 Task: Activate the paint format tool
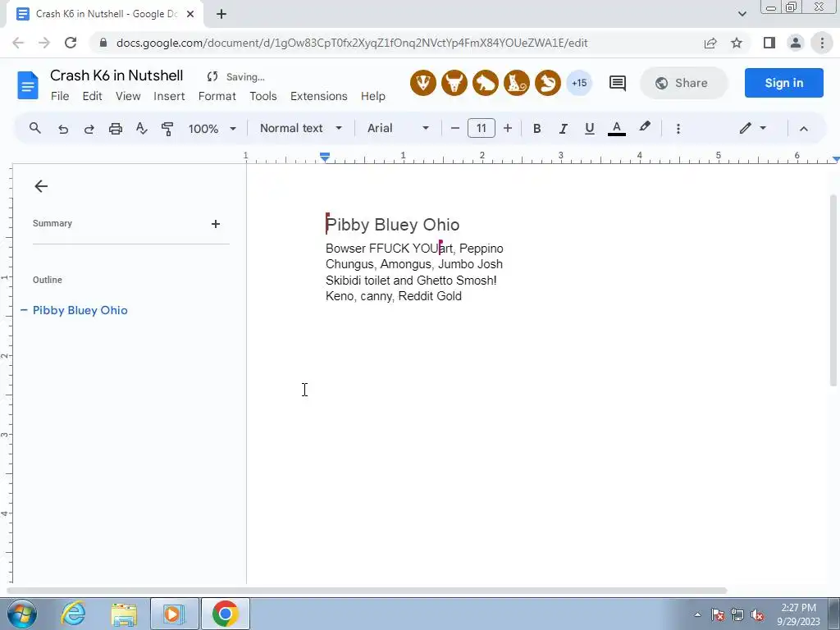tap(167, 129)
